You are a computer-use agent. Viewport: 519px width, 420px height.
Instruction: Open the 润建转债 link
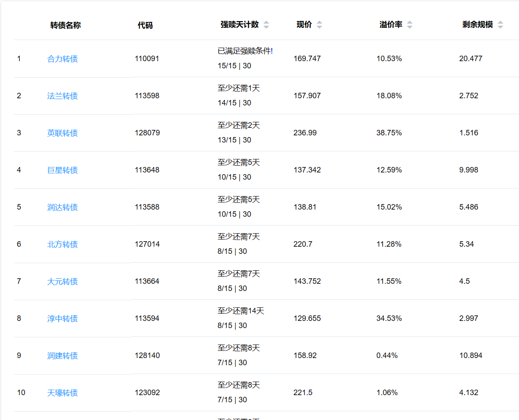click(x=62, y=356)
